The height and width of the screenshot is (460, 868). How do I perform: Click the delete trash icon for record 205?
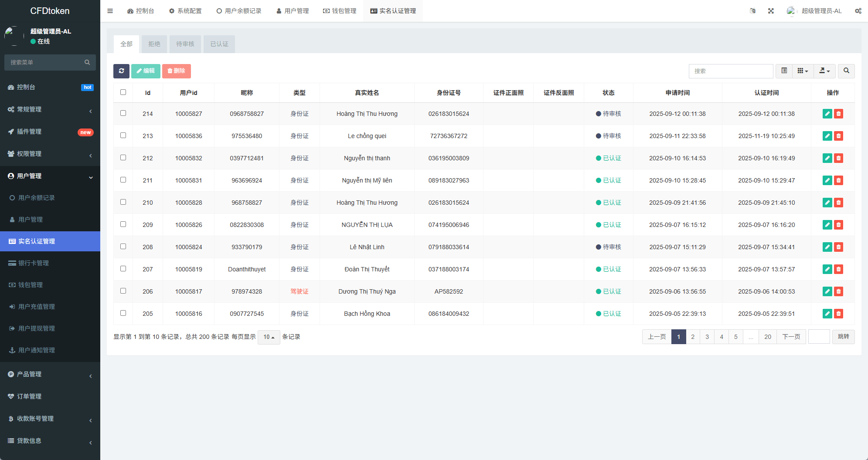click(838, 314)
